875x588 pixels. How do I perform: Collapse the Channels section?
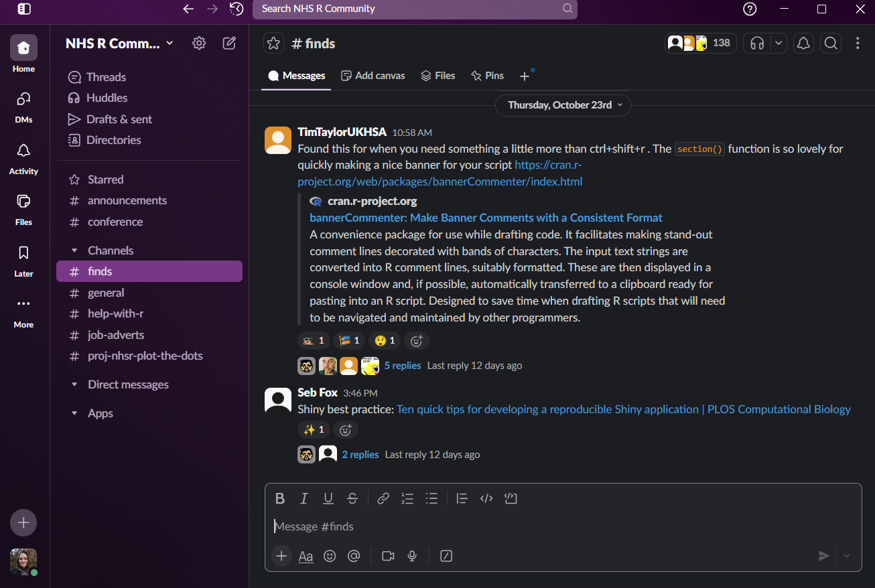(74, 250)
